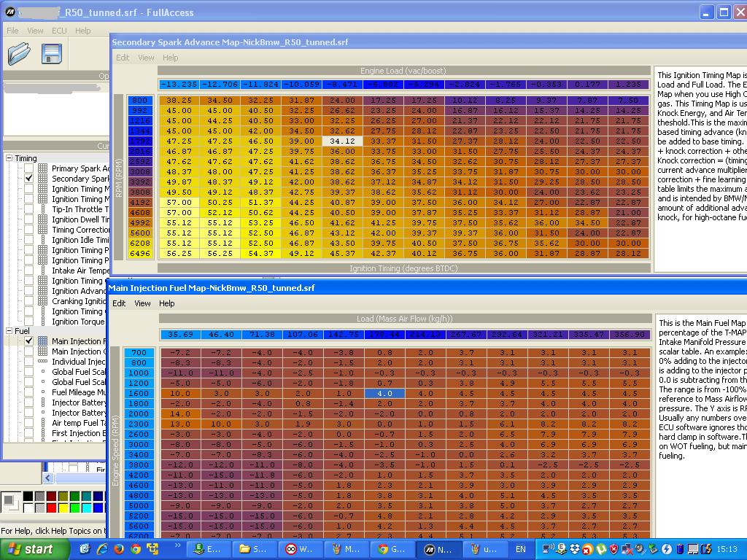The image size is (747, 560).
Task: Open Firefox from quick launch bar
Action: coord(119,549)
